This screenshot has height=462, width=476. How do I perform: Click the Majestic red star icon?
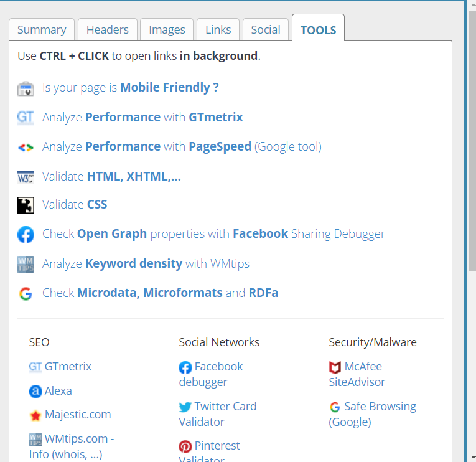click(35, 415)
